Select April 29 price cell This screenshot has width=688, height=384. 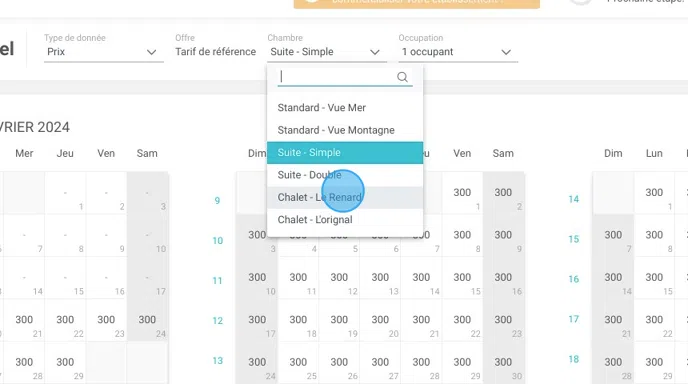(654, 363)
